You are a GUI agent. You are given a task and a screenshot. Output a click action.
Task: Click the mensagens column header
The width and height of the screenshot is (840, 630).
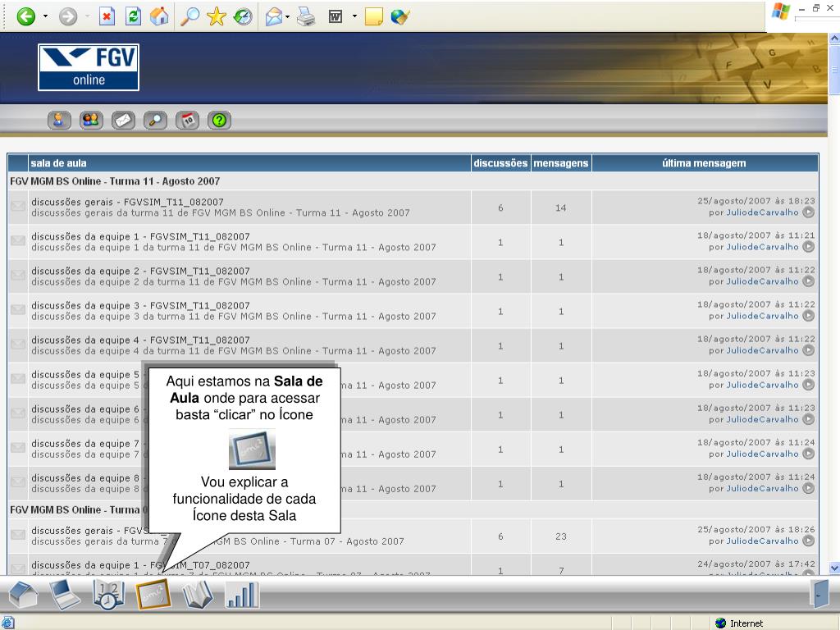pyautogui.click(x=561, y=163)
